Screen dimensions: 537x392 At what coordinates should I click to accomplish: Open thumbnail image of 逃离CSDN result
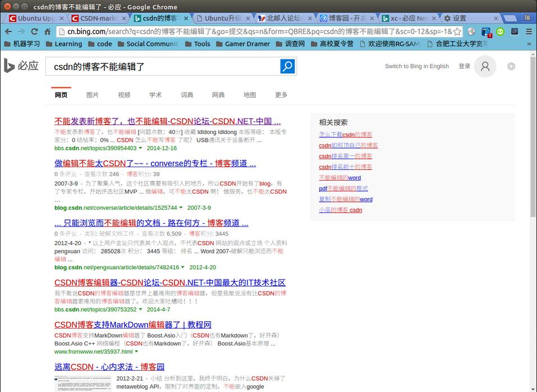pyautogui.click(x=83, y=384)
